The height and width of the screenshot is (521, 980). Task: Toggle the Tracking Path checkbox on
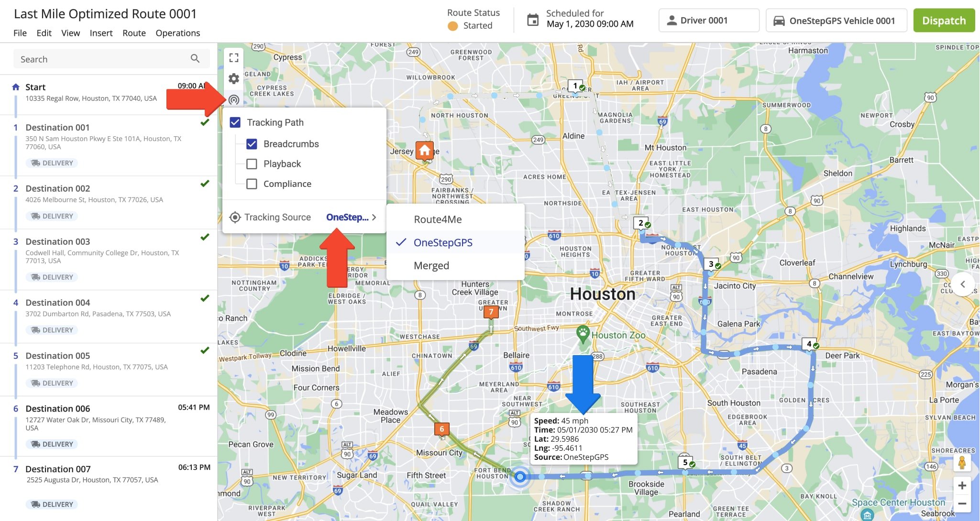[x=235, y=122]
